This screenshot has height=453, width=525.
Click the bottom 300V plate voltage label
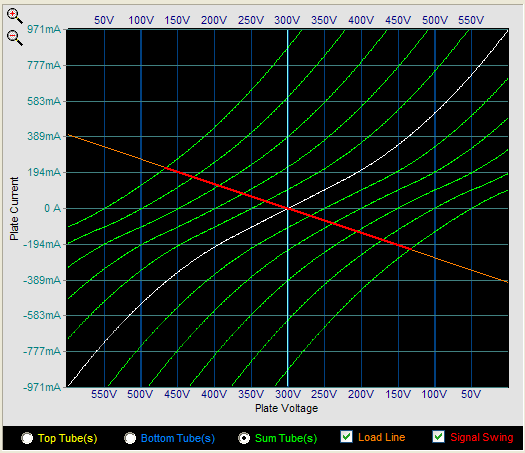click(288, 394)
